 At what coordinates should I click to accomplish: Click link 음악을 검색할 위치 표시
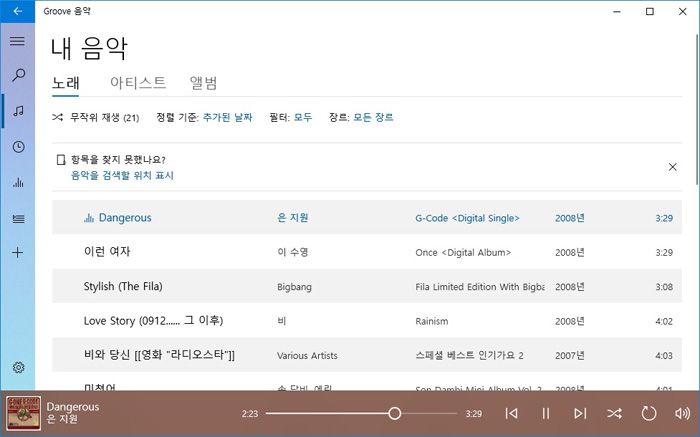pyautogui.click(x=122, y=175)
